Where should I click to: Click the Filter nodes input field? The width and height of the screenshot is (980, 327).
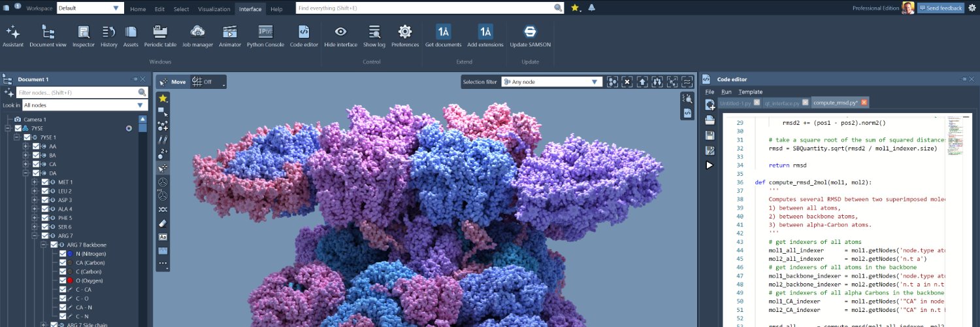[82, 93]
